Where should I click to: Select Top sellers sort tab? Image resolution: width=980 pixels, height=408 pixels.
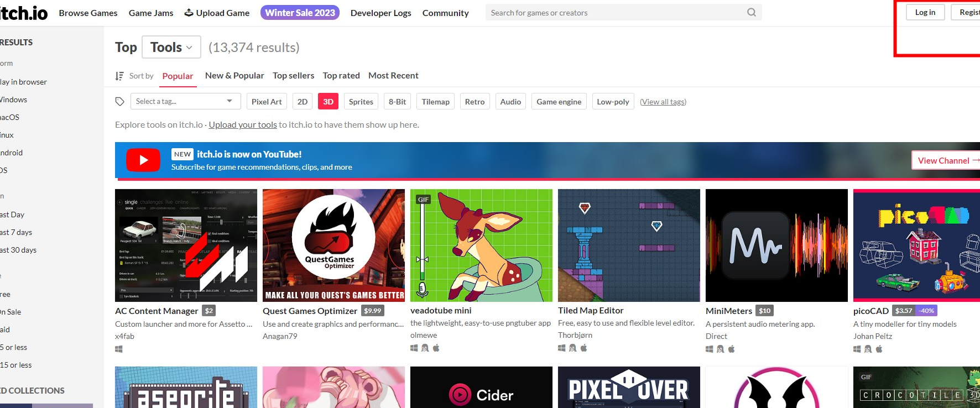tap(293, 75)
